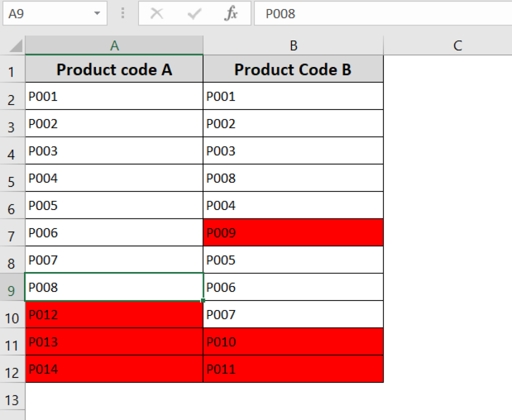Click the fill handle of cell A9
This screenshot has height=420, width=512.
[202, 299]
